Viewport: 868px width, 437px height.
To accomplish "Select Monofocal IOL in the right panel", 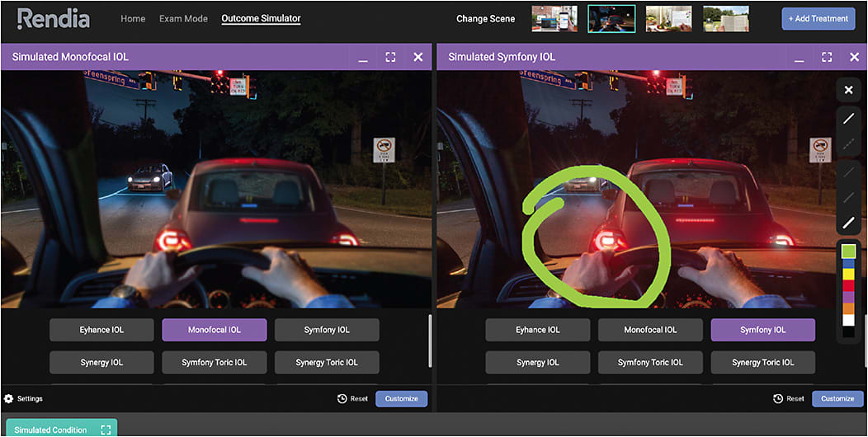I will tap(650, 330).
